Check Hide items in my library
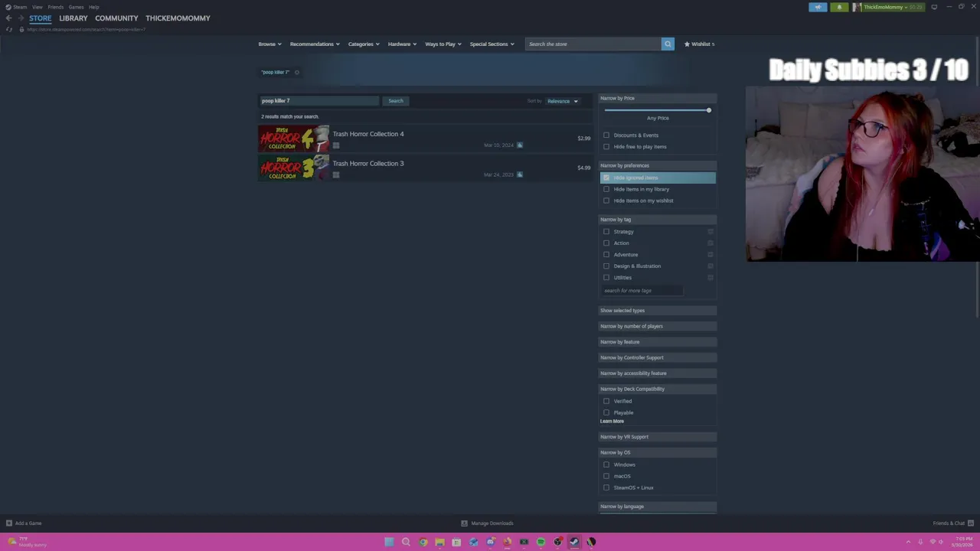This screenshot has height=551, width=980. (606, 189)
